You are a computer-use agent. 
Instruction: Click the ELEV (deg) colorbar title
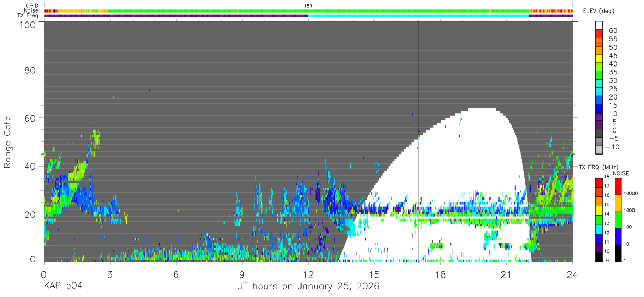coord(599,10)
